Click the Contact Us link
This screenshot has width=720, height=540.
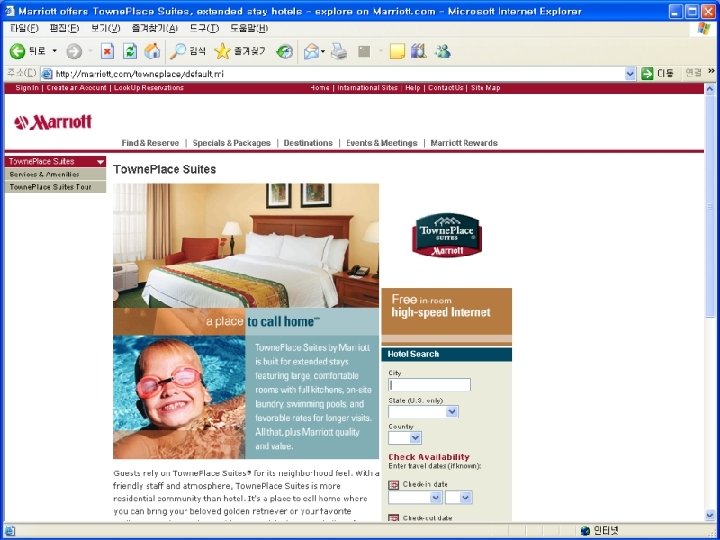click(445, 88)
